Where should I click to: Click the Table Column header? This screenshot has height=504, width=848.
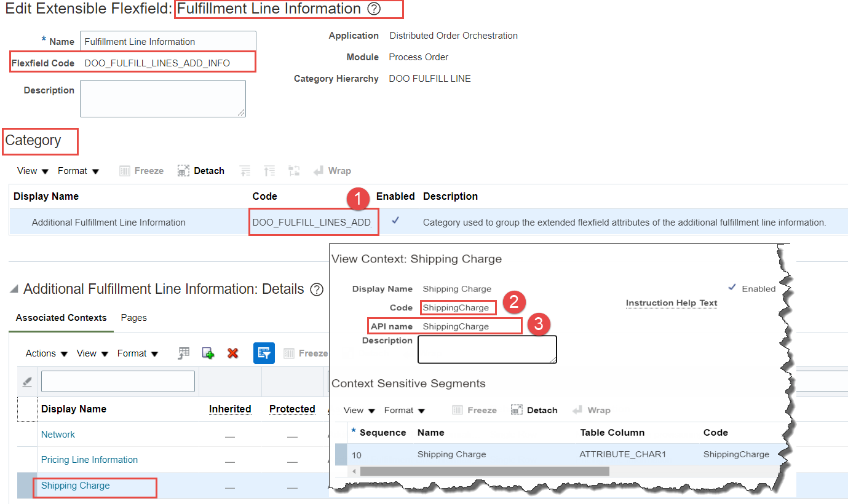[612, 433]
